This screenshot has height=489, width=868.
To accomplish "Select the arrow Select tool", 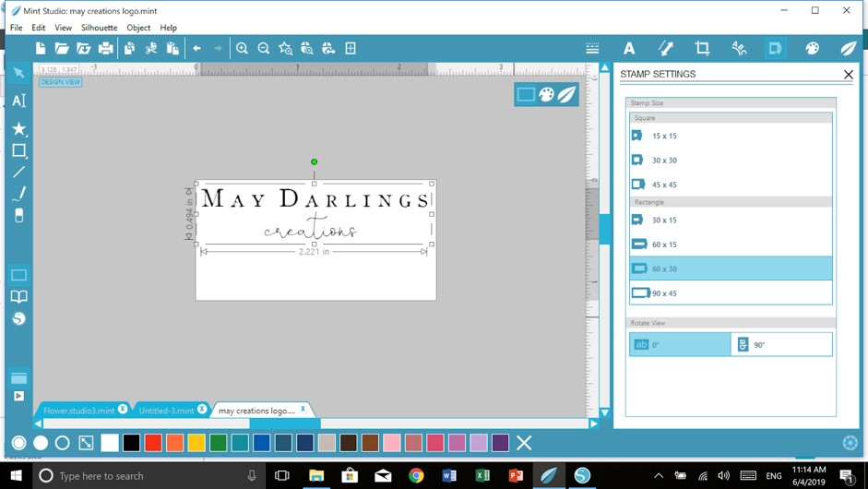I will pyautogui.click(x=18, y=73).
